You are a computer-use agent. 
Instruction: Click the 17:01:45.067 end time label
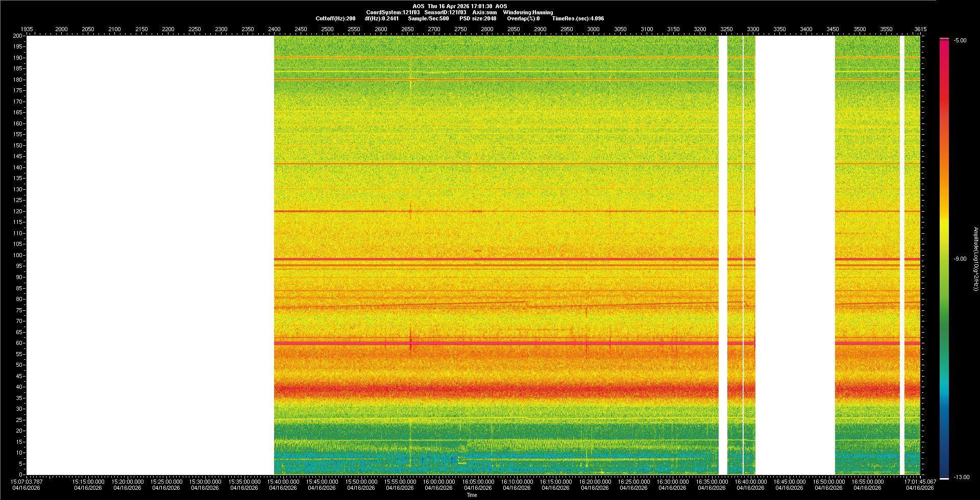pyautogui.click(x=920, y=481)
